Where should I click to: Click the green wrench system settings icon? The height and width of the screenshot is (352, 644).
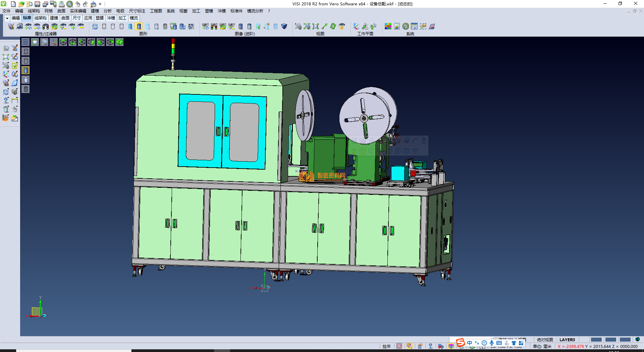pyautogui.click(x=406, y=27)
